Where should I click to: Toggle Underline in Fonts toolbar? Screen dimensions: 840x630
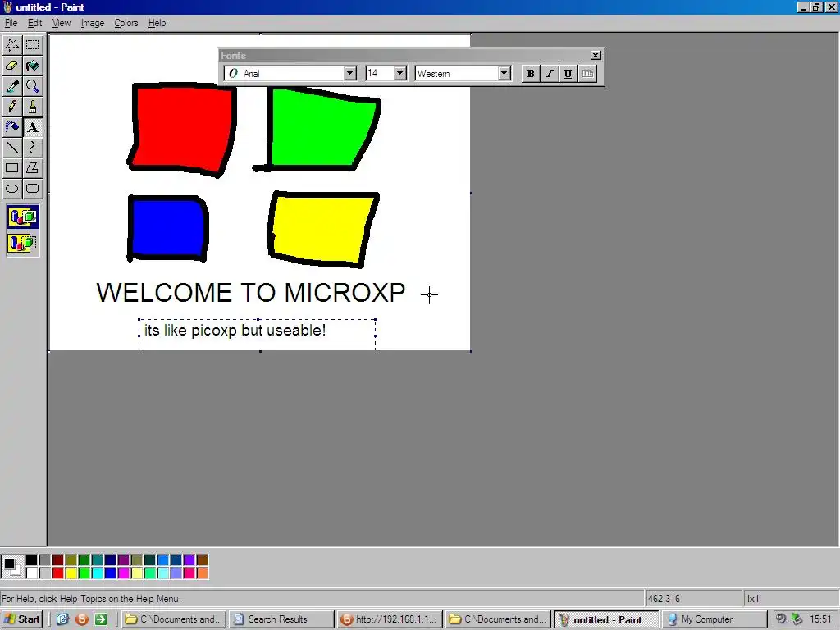(x=568, y=73)
